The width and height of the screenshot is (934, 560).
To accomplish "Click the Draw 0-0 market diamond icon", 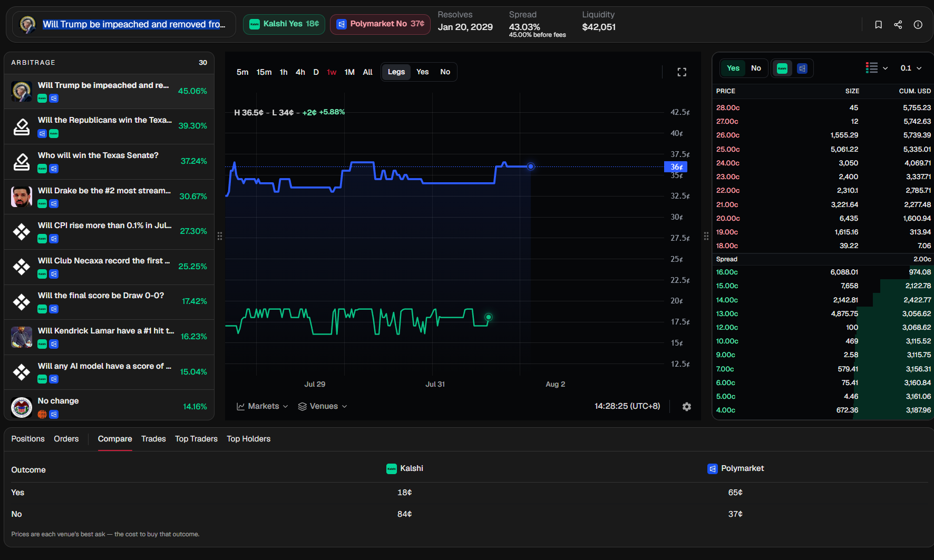I will click(x=22, y=302).
